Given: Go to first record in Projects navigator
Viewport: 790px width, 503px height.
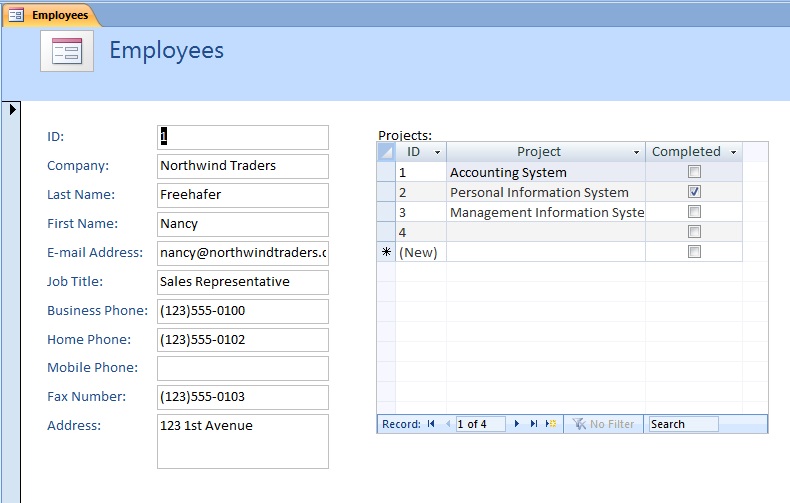Looking at the screenshot, I should tap(431, 424).
